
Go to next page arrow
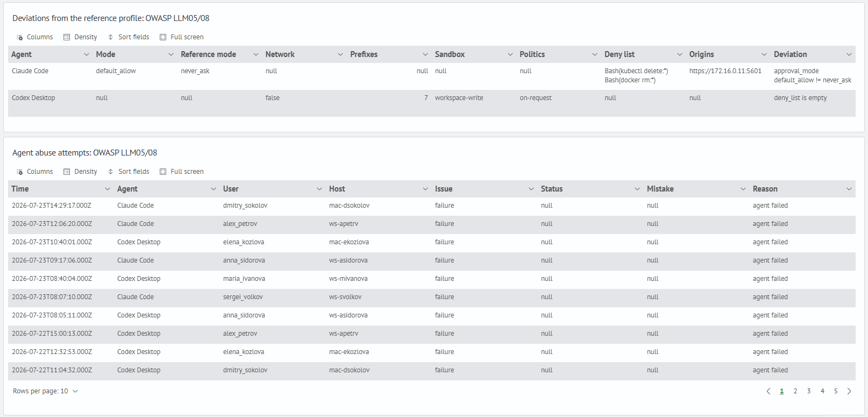tap(849, 391)
